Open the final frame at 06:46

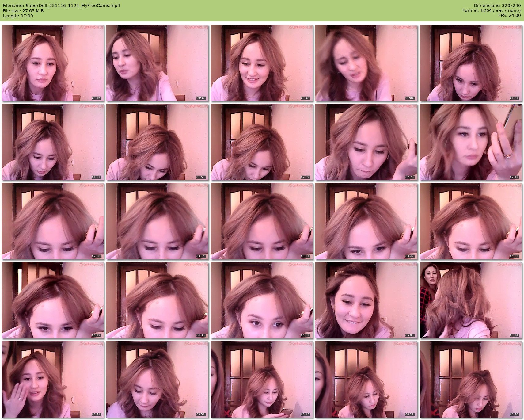[x=471, y=379]
